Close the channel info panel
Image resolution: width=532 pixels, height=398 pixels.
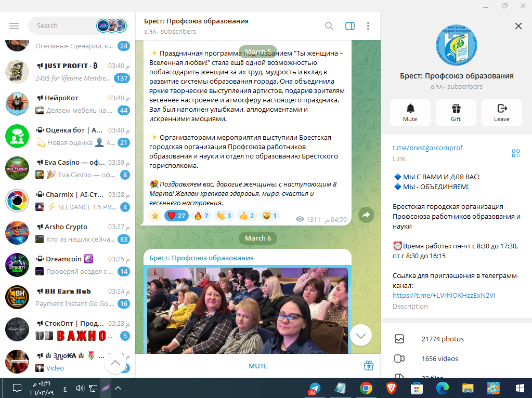pos(518,26)
